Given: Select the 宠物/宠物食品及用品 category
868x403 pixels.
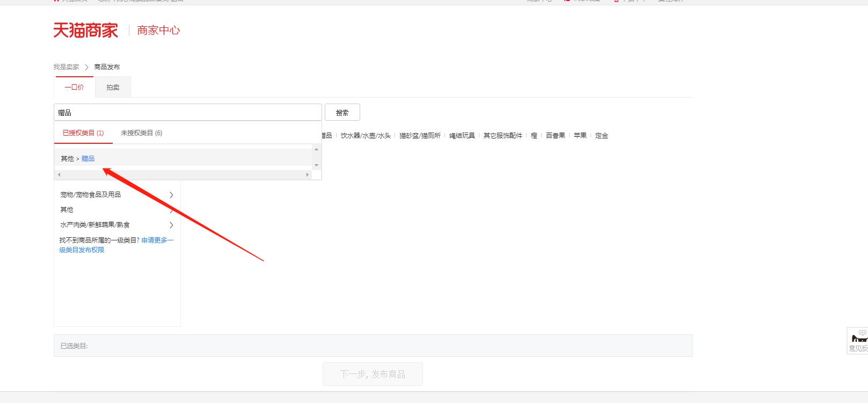Looking at the screenshot, I should point(117,195).
